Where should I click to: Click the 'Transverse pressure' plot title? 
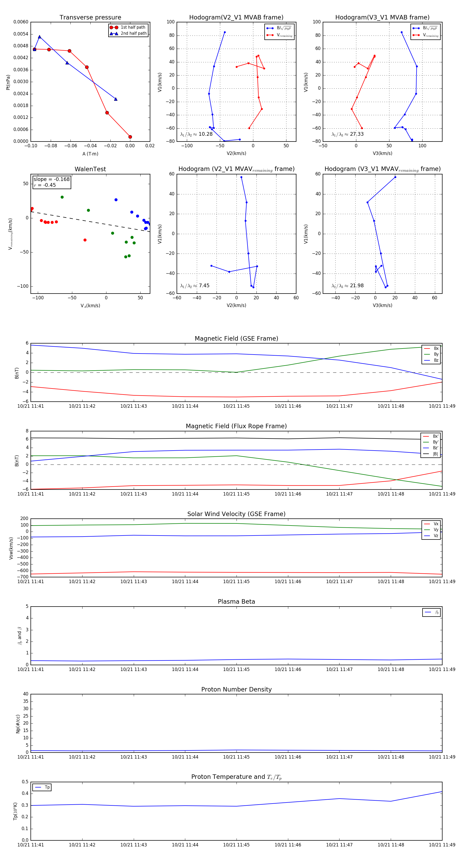coord(90,18)
